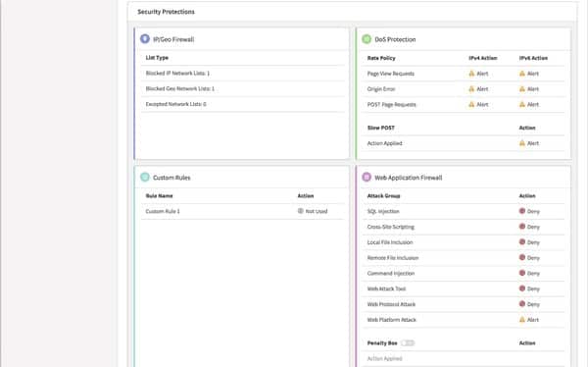Screen dimensions: 588x367
Task: Open the Custom Rules panel title
Action: tap(171, 178)
